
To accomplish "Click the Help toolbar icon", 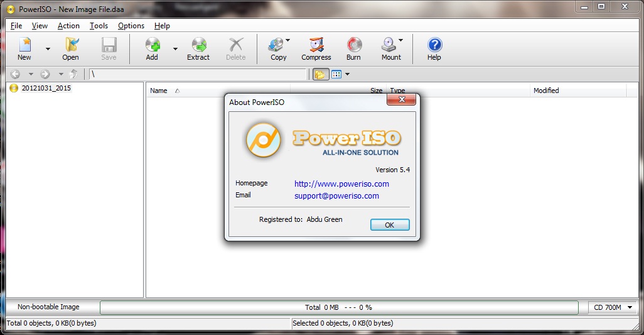I will coord(434,45).
